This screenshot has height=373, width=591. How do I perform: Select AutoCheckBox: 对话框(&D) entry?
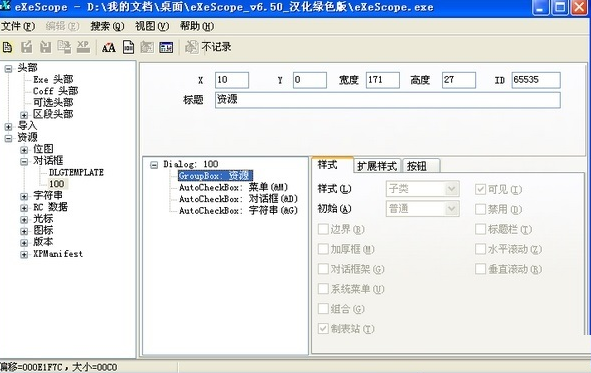pyautogui.click(x=238, y=199)
